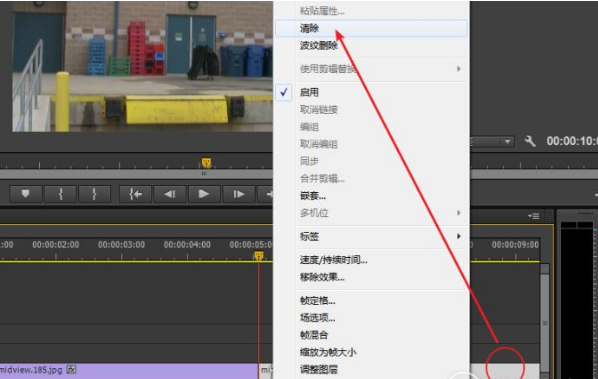Select 多机位 menu entry
The image size is (598, 379).
coord(371,213)
